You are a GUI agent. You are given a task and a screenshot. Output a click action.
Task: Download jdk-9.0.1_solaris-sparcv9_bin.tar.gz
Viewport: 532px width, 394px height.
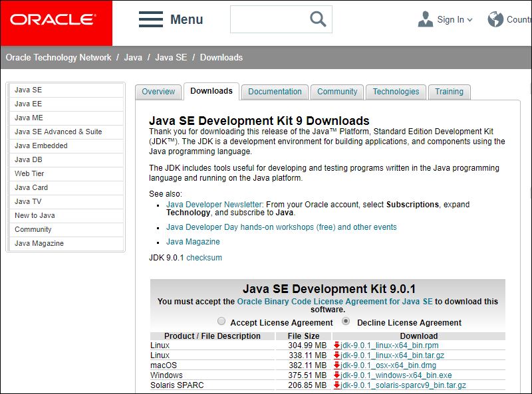(403, 385)
